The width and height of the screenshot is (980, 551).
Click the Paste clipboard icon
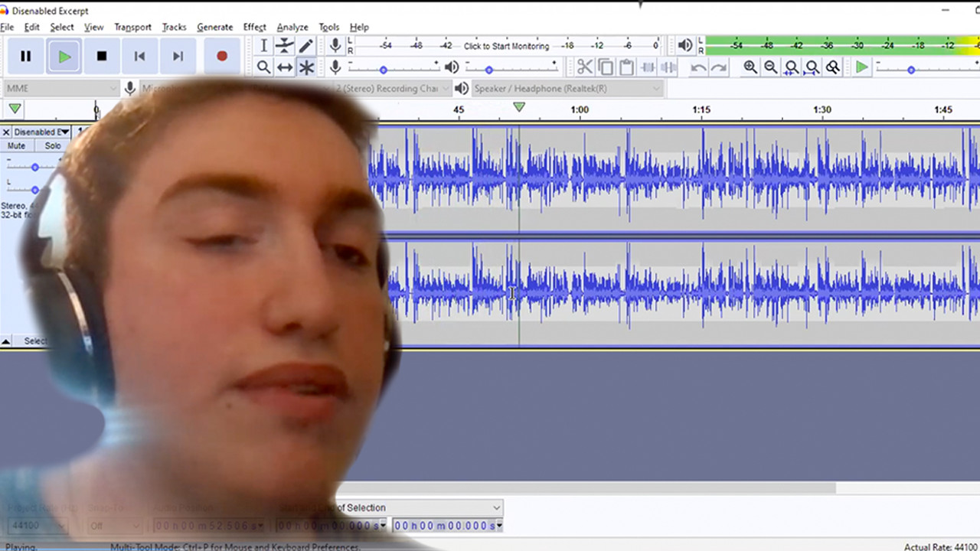click(x=626, y=67)
